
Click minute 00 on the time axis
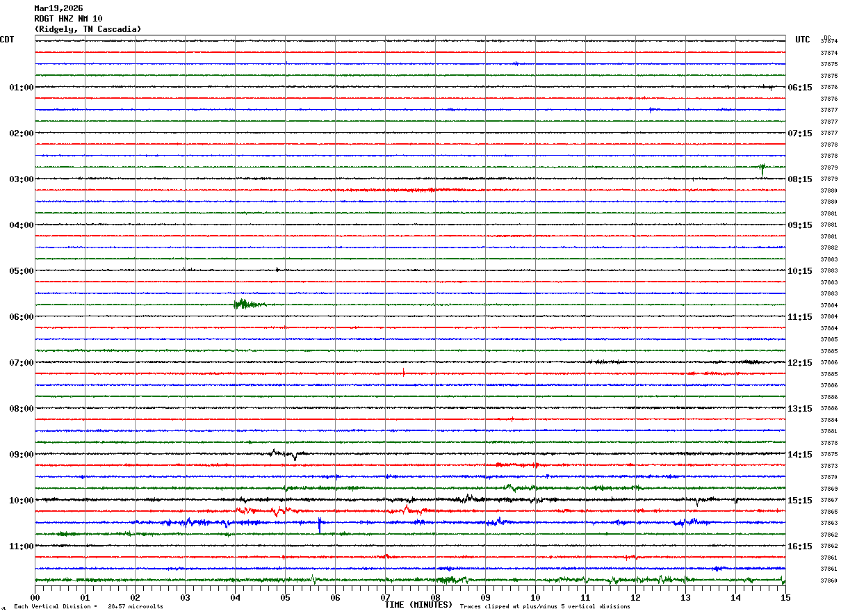coord(35,597)
